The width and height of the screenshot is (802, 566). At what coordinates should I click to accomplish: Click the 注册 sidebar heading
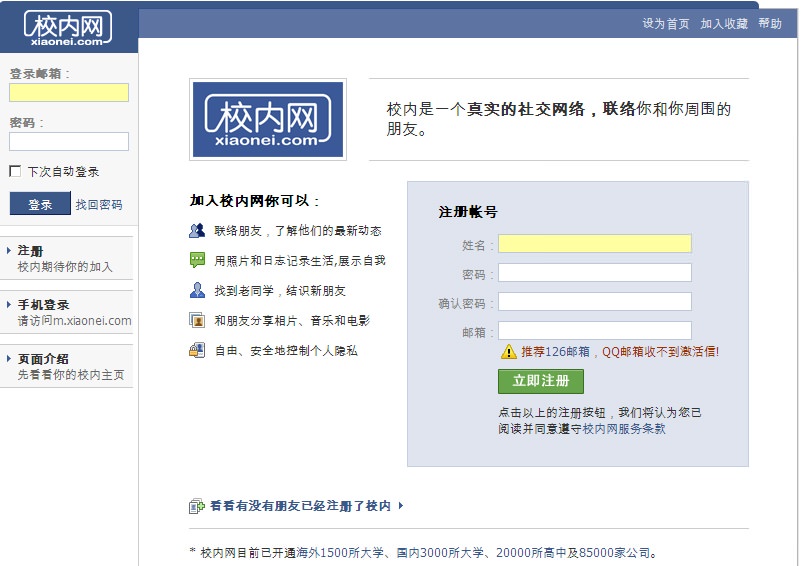point(30,251)
